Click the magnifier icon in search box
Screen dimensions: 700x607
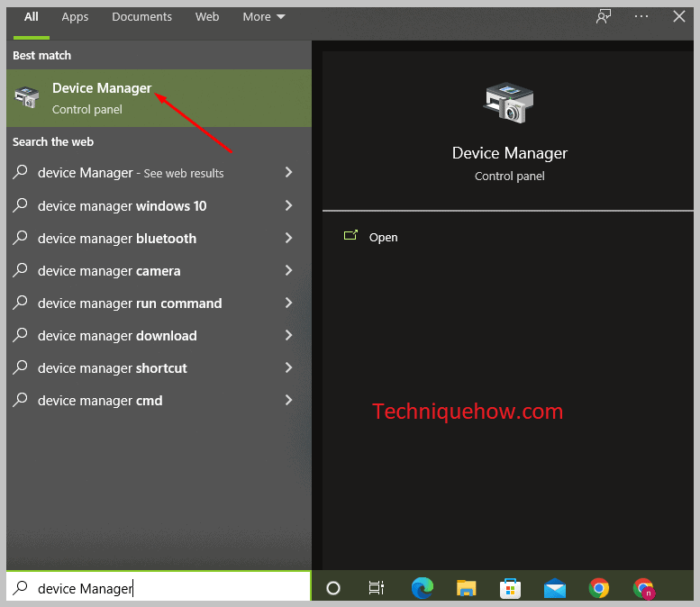coord(20,588)
